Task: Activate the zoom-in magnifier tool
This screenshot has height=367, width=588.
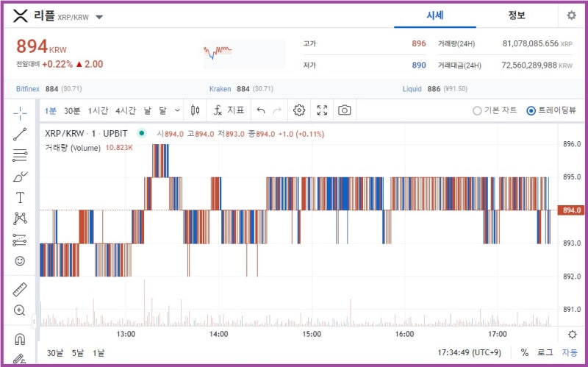Action: (x=20, y=310)
